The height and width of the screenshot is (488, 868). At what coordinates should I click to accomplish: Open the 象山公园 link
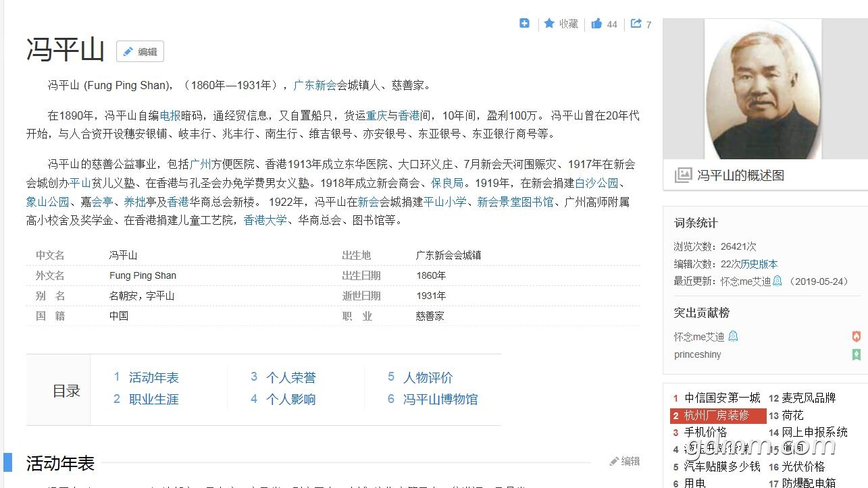(48, 202)
